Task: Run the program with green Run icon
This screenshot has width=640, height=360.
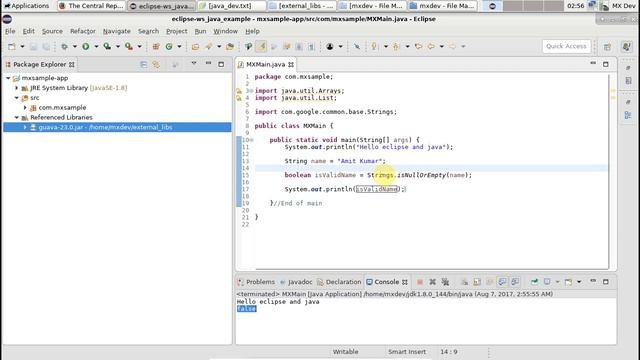Action: [x=86, y=47]
